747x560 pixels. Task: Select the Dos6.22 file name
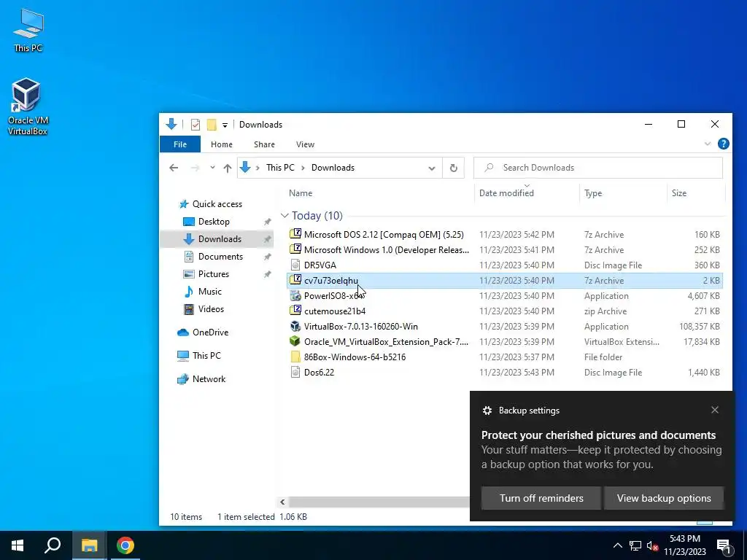pyautogui.click(x=320, y=373)
